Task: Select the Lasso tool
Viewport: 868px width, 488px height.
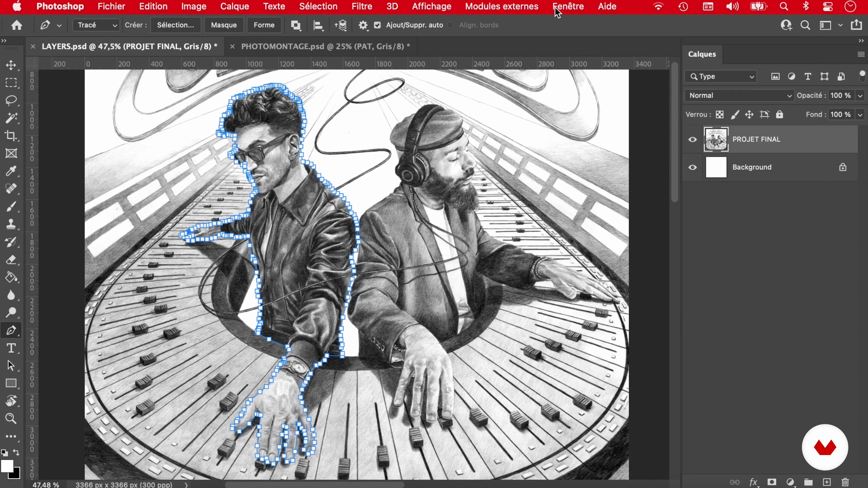Action: click(11, 101)
